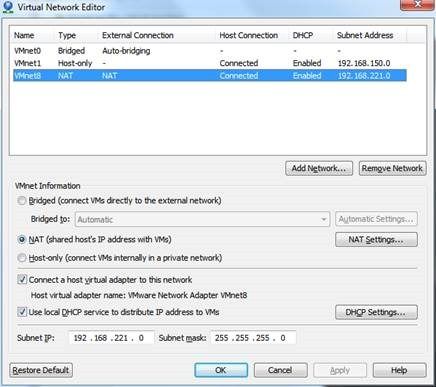Click the Auto-bridging cell for VMnet0
This screenshot has width=436, height=387.
(126, 51)
